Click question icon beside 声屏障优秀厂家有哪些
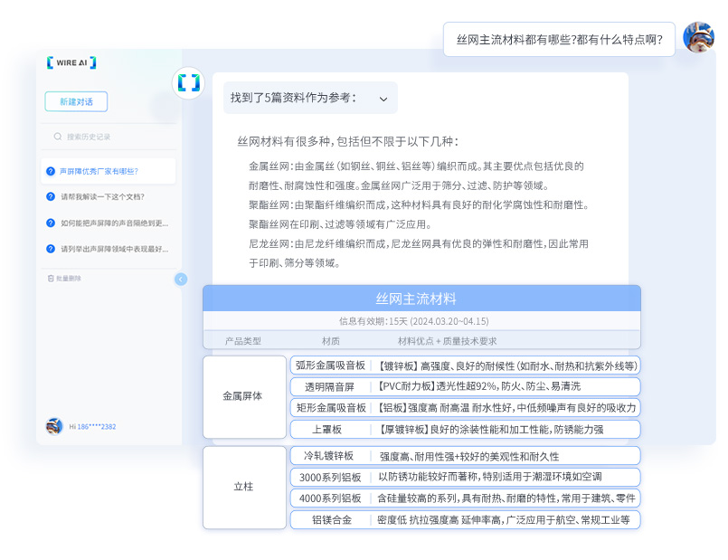The height and width of the screenshot is (560, 728). (51, 171)
